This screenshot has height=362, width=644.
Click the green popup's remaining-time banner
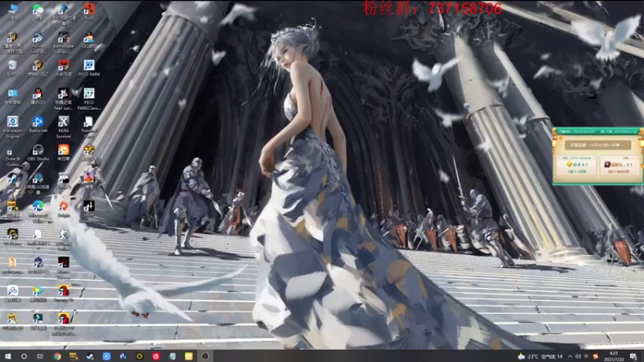[597, 145]
